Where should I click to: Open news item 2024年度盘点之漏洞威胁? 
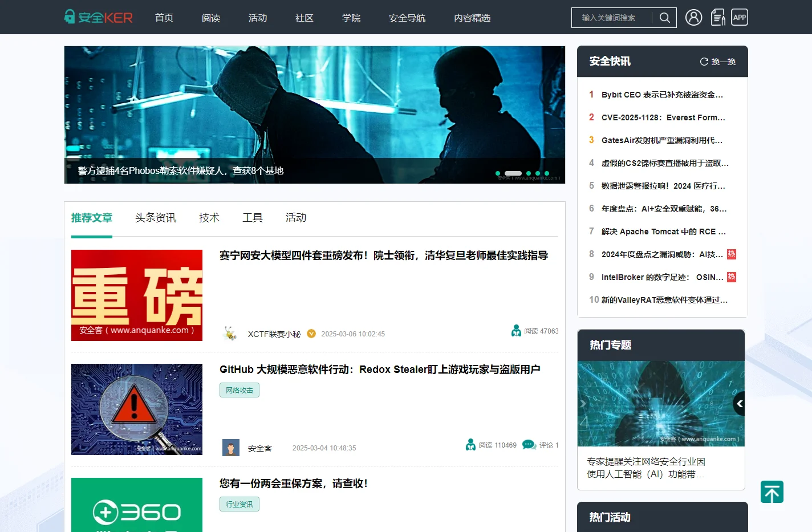(x=662, y=254)
